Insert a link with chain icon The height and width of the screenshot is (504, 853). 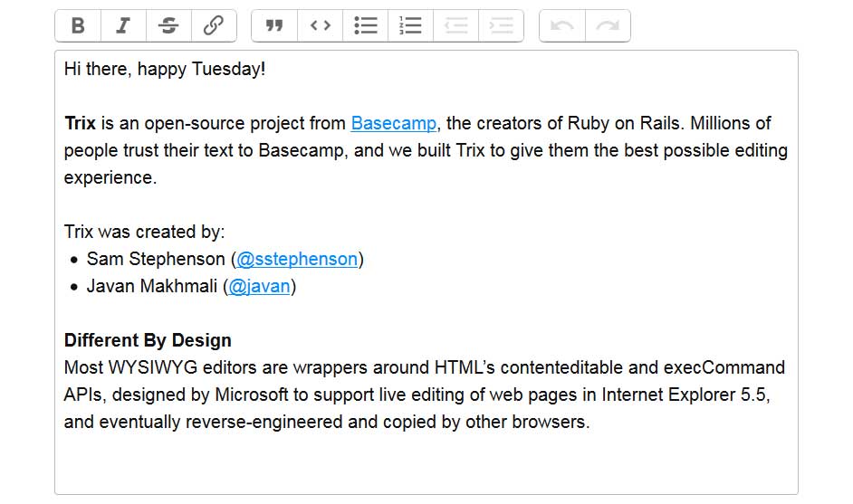coord(214,25)
